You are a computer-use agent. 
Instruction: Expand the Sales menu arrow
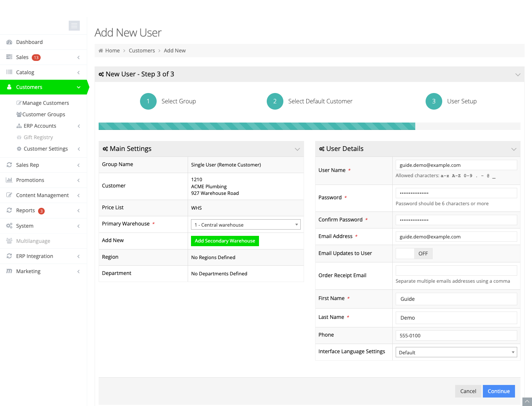(79, 57)
